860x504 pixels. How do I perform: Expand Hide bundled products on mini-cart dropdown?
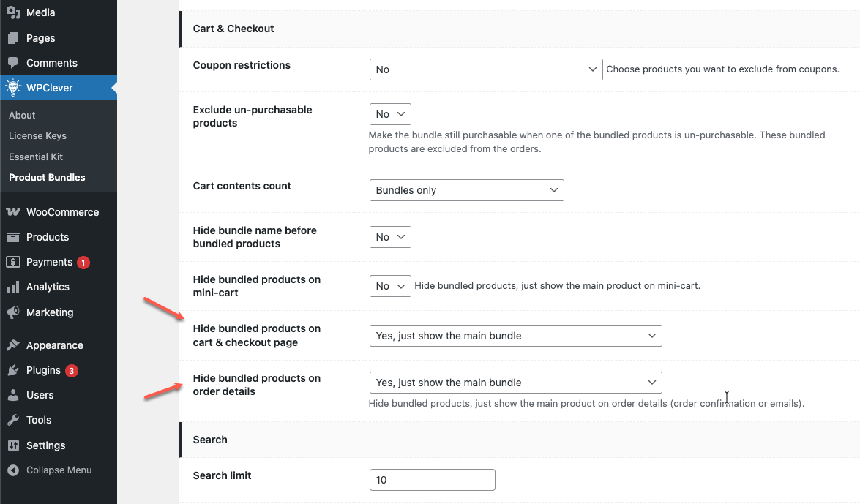point(390,286)
